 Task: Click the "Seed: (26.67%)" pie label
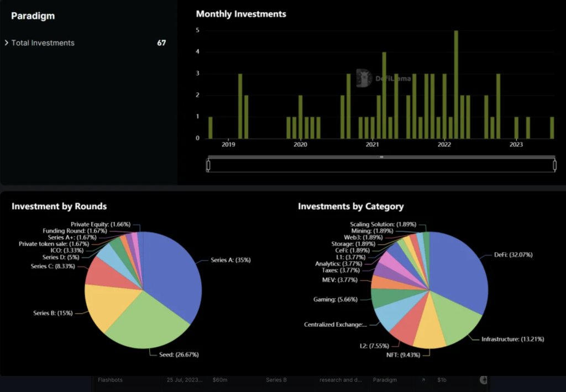point(179,354)
